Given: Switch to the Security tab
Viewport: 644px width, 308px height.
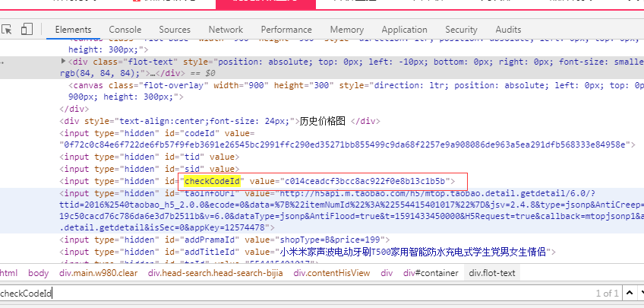Looking at the screenshot, I should (461, 30).
